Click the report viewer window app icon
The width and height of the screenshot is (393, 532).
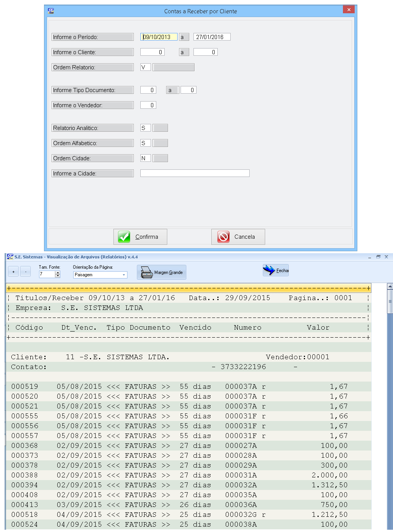[x=10, y=257]
